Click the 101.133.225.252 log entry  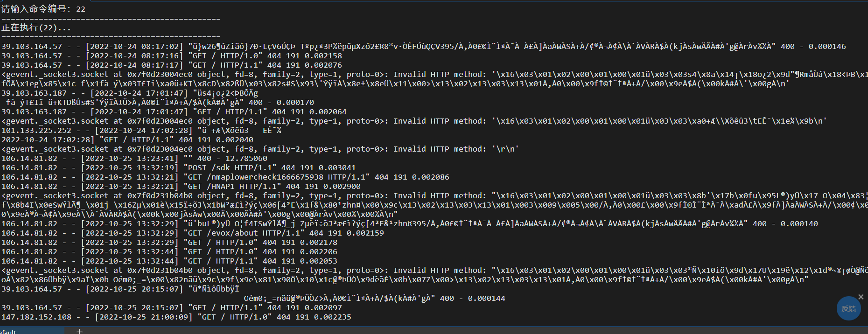(141, 130)
